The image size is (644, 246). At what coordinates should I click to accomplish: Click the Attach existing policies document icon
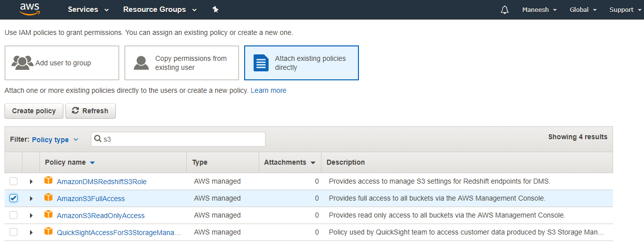click(261, 63)
